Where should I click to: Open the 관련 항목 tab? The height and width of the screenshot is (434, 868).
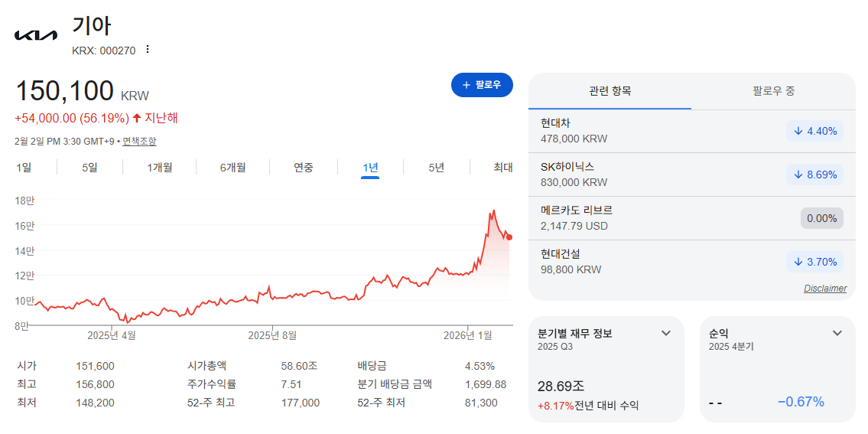(x=610, y=91)
